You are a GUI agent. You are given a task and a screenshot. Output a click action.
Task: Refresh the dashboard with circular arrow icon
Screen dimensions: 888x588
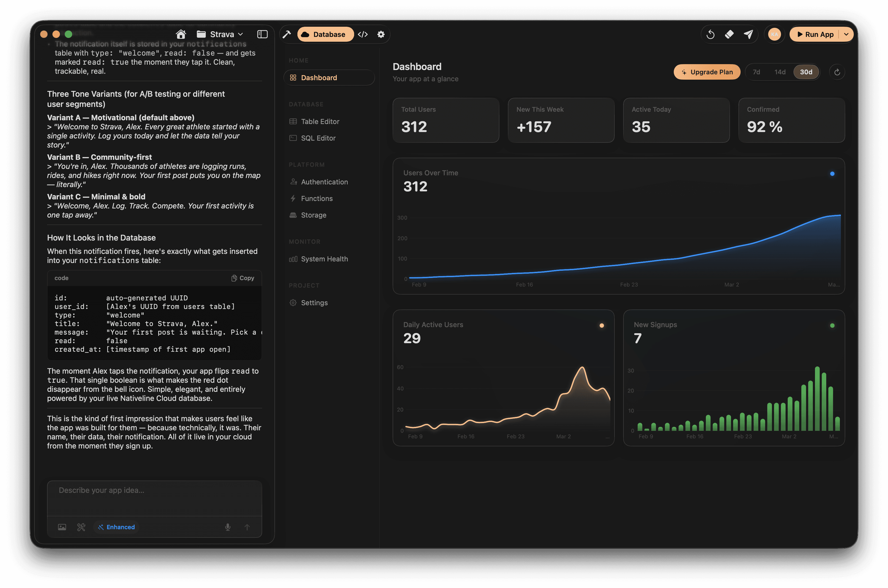837,72
